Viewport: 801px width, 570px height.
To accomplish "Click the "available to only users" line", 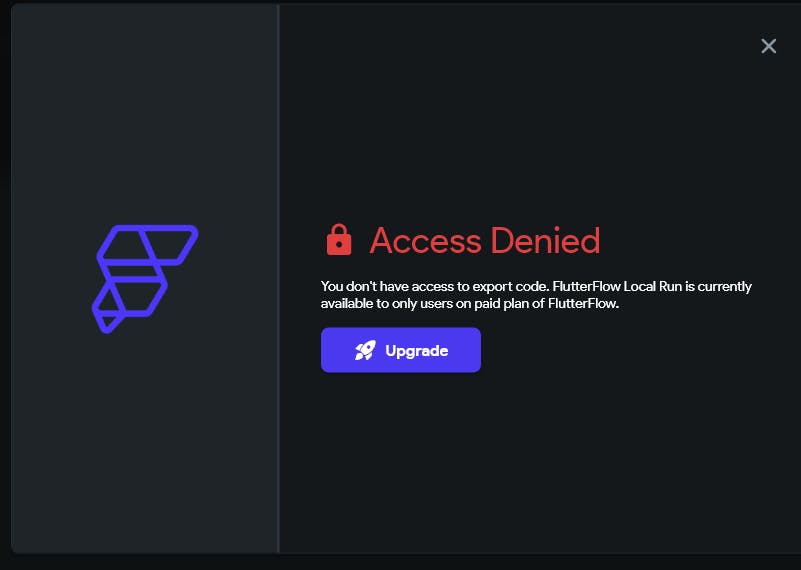I will click(x=469, y=303).
